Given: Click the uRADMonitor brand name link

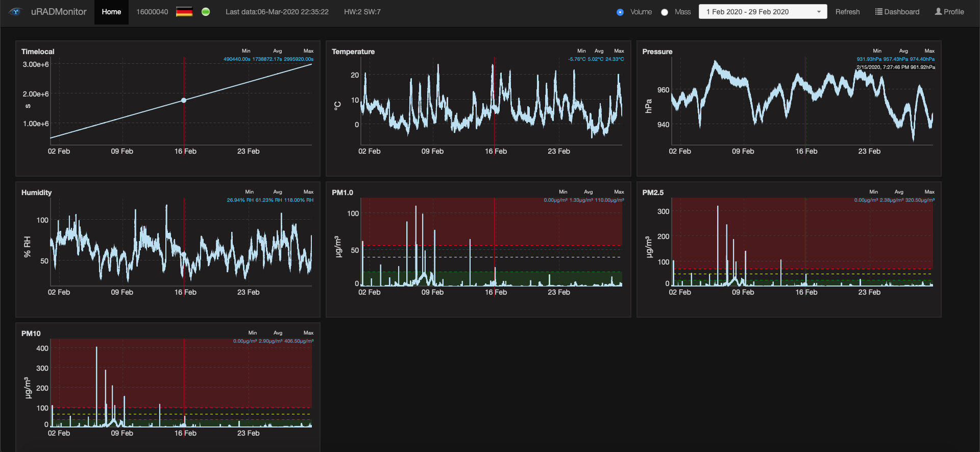Looking at the screenshot, I should [x=59, y=12].
